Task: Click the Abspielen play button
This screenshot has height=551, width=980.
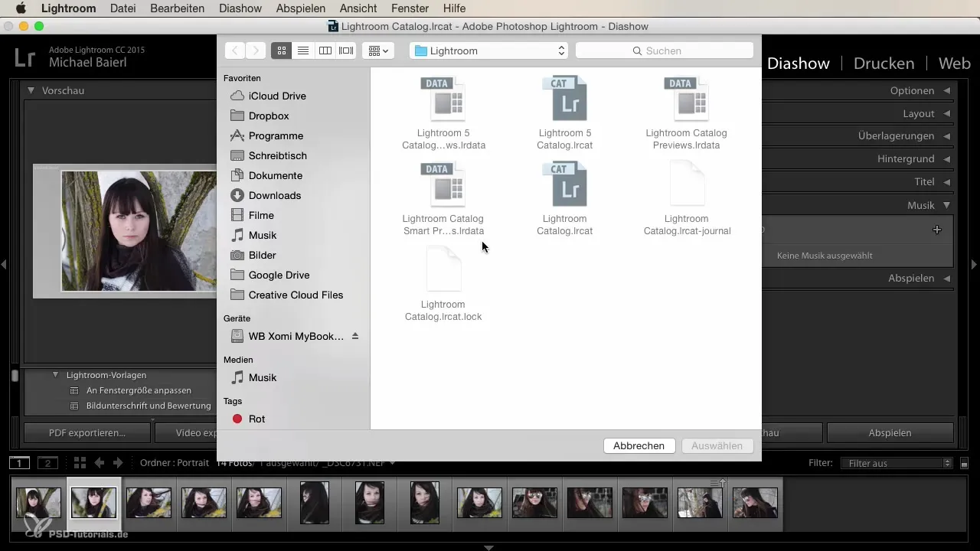Action: [890, 432]
